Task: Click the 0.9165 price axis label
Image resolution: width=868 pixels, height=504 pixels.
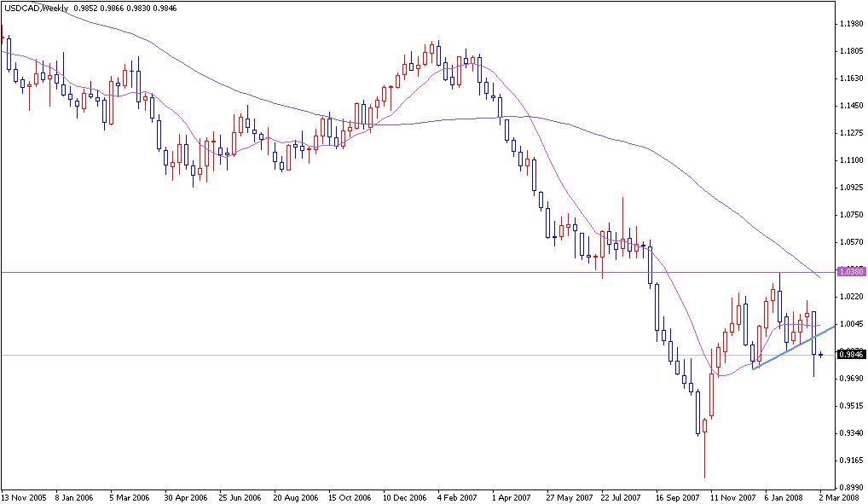Action: coord(852,461)
